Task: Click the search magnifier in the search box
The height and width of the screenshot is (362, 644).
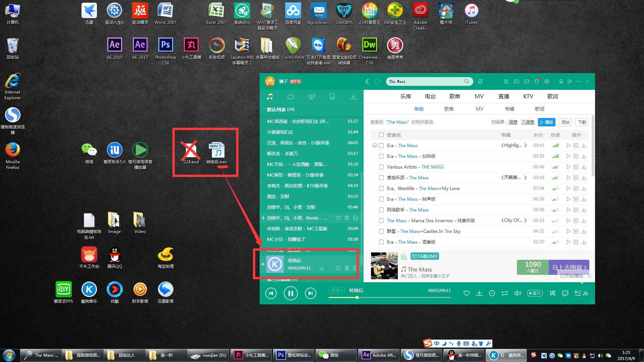Action: (467, 81)
